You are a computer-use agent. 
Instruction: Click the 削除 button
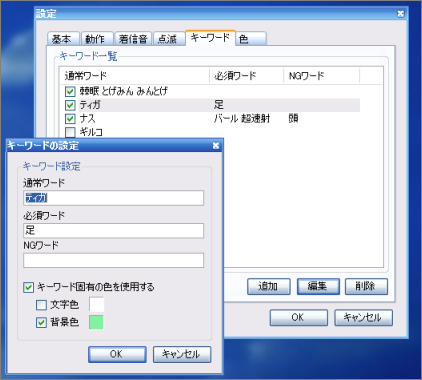tap(366, 286)
